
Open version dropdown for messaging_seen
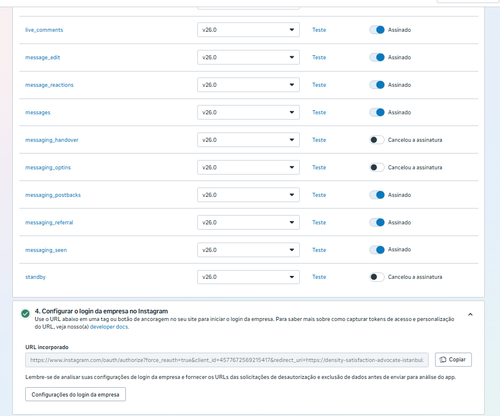tap(248, 250)
